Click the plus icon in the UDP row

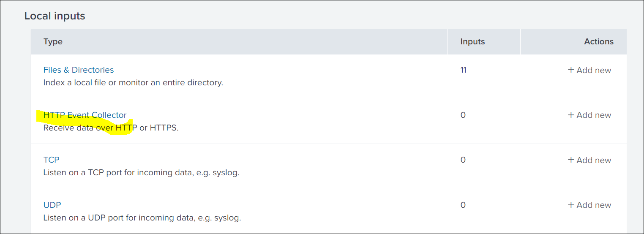pos(571,205)
